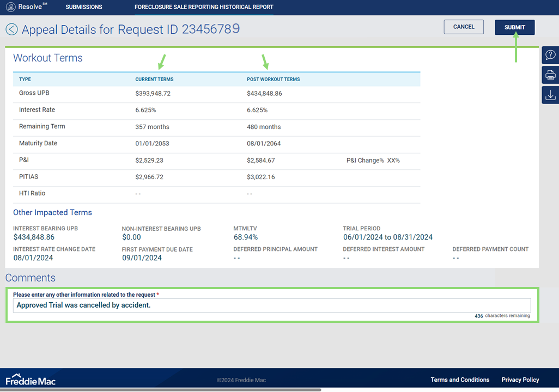
Task: Open the Submissions menu item
Action: (84, 7)
